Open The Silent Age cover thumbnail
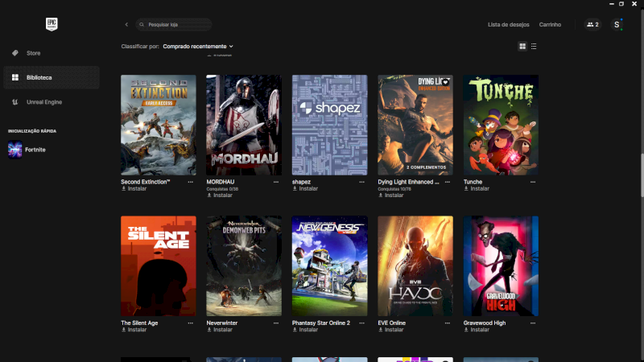The image size is (644, 362). click(159, 266)
